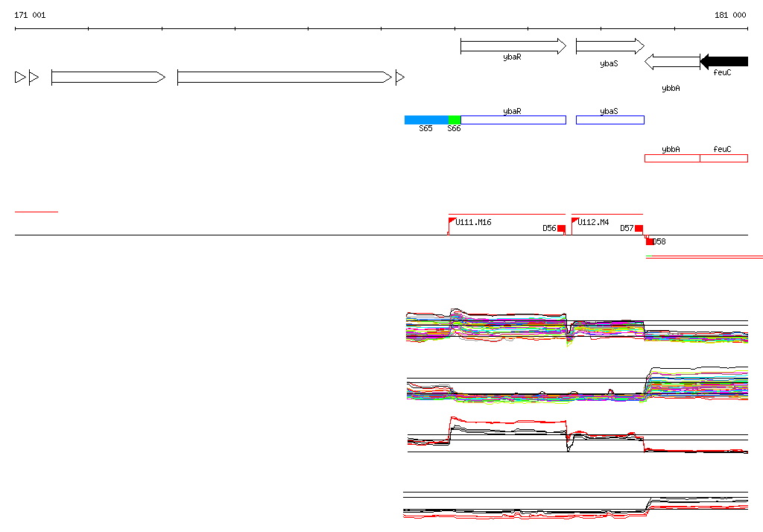The width and height of the screenshot is (763, 532).
Task: Click the 181 000 coordinate label
Action: pyautogui.click(x=730, y=15)
